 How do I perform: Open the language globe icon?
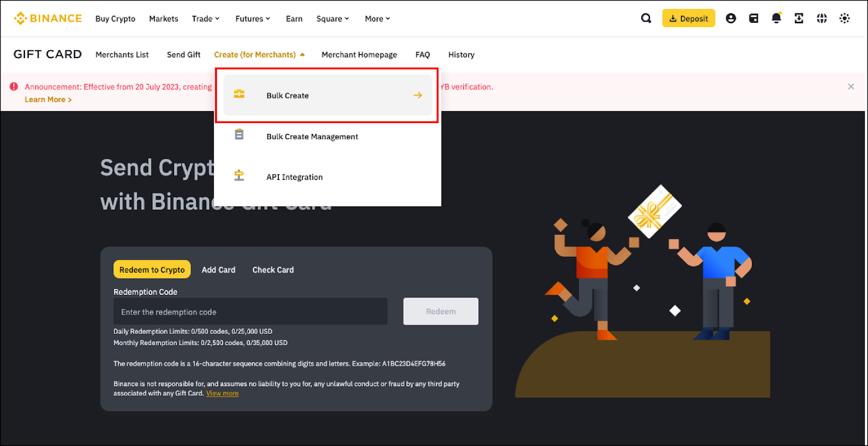[x=822, y=18]
